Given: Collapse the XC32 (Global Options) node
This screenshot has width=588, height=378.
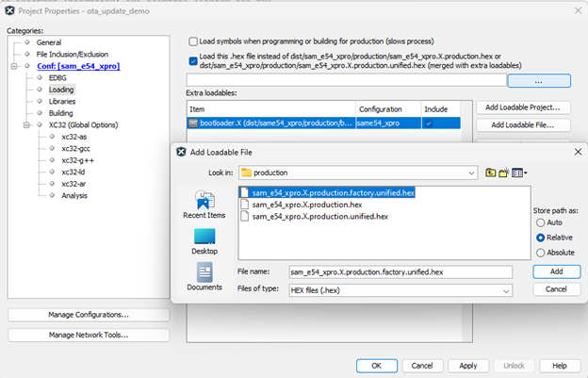Looking at the screenshot, I should pyautogui.click(x=26, y=125).
